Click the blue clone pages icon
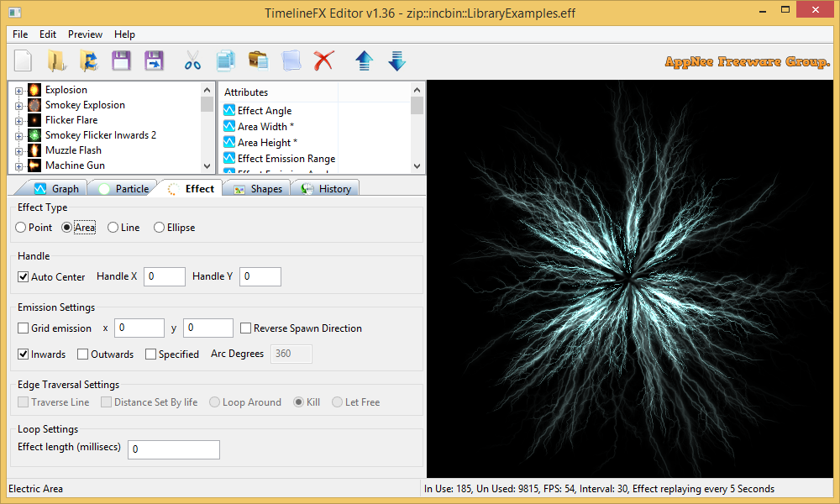The image size is (840, 504). (x=291, y=60)
